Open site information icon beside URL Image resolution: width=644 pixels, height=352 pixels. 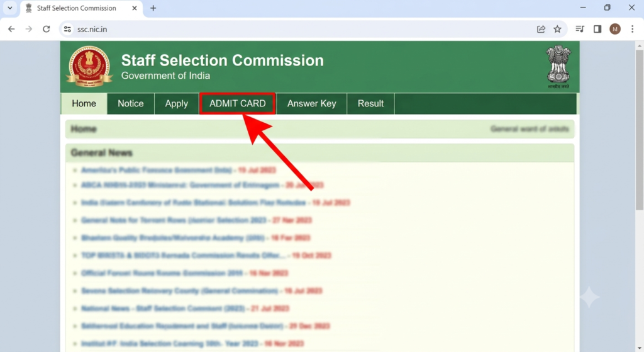pyautogui.click(x=67, y=29)
